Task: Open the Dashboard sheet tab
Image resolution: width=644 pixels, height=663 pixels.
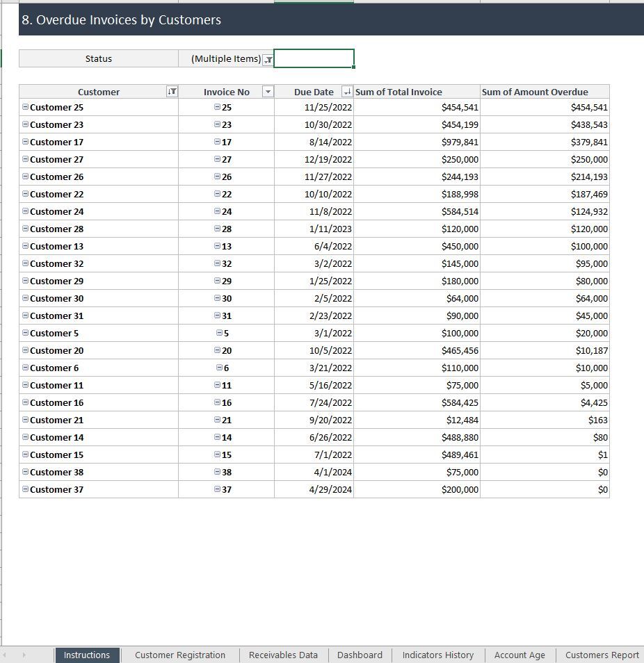Action: [360, 655]
